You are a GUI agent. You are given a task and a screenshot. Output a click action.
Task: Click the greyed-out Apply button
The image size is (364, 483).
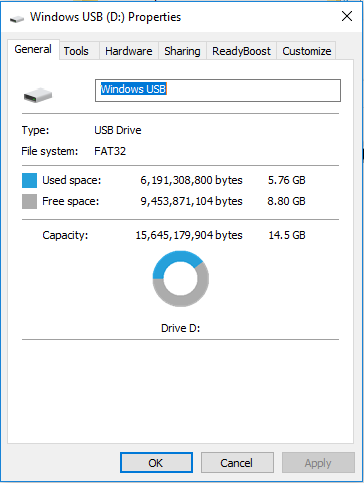318,463
